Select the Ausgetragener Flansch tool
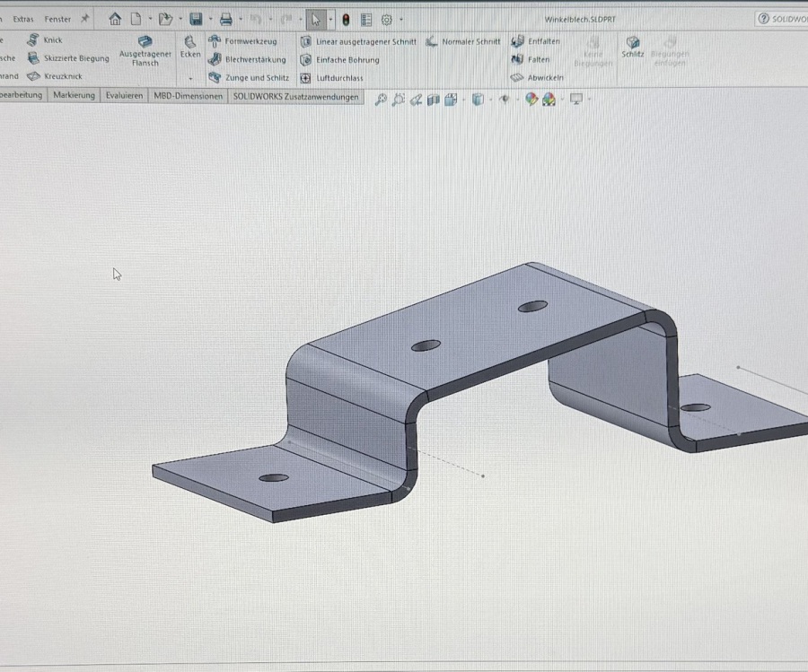Viewport: 808px width, 672px height. coord(145,51)
